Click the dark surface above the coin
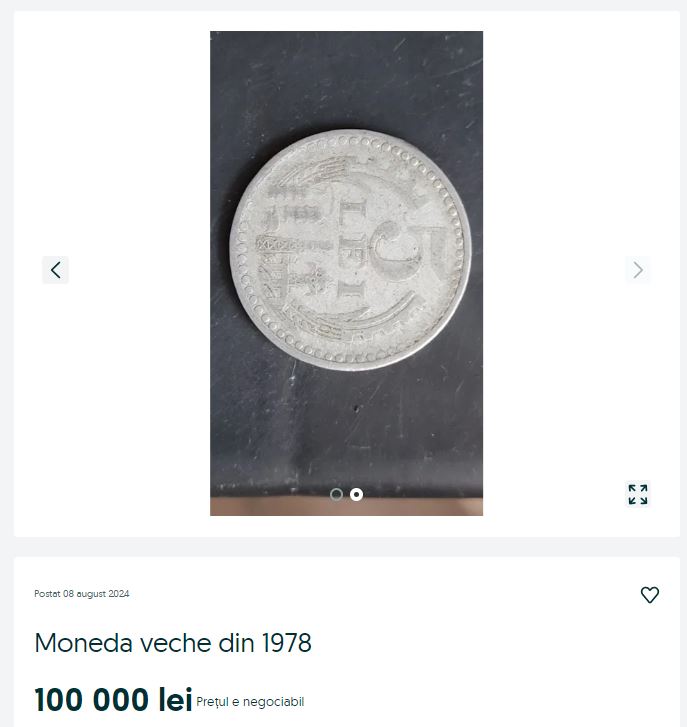The width and height of the screenshot is (687, 727). (346, 80)
